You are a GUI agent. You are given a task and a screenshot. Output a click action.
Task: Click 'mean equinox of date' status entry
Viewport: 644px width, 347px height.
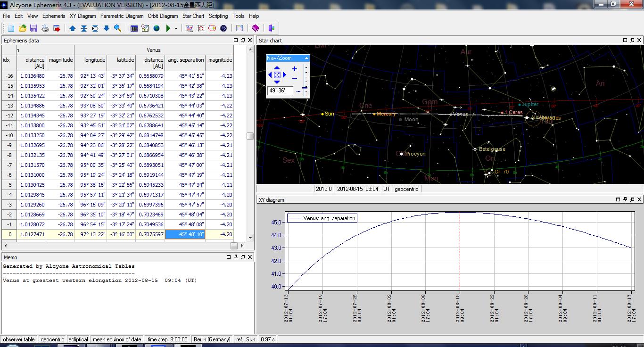tap(117, 339)
